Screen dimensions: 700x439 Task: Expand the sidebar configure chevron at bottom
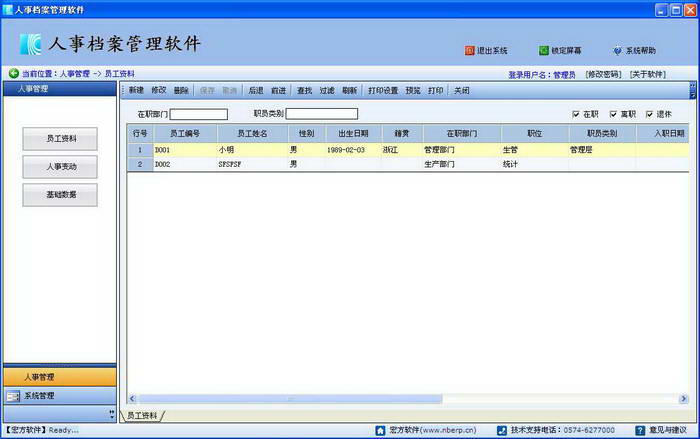(112, 414)
